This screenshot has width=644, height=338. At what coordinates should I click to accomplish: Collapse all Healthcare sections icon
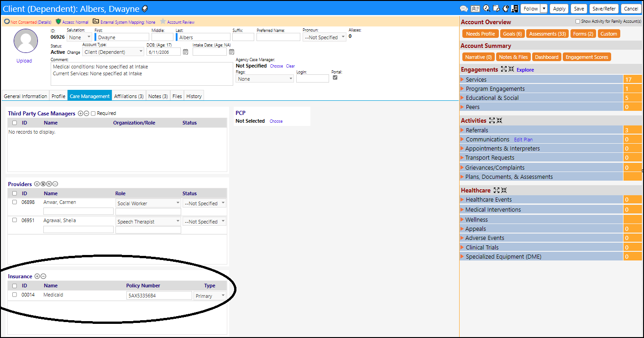tap(504, 190)
